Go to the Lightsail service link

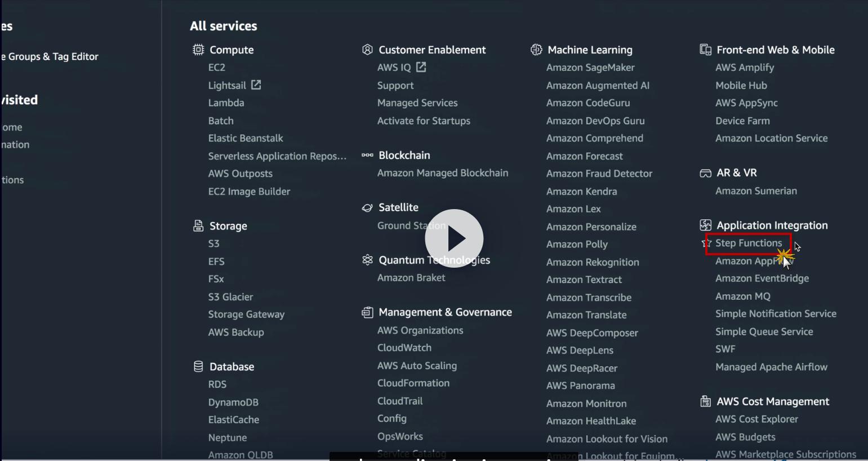[x=227, y=86]
